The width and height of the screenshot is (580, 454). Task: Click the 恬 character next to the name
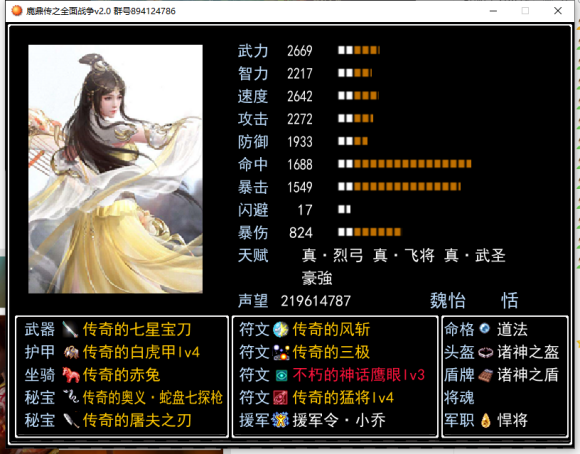(x=510, y=300)
